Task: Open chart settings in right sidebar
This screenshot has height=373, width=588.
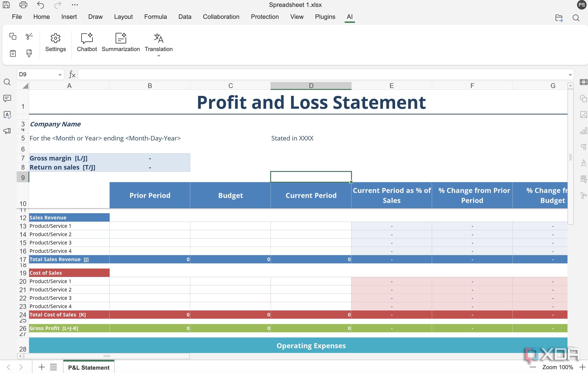Action: click(583, 131)
